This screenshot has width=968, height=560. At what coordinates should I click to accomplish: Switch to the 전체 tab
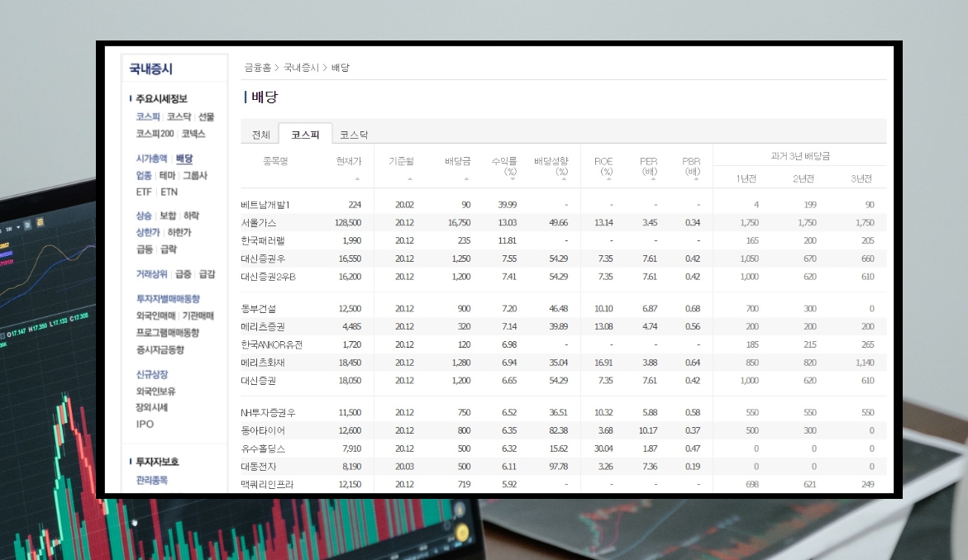tap(260, 135)
